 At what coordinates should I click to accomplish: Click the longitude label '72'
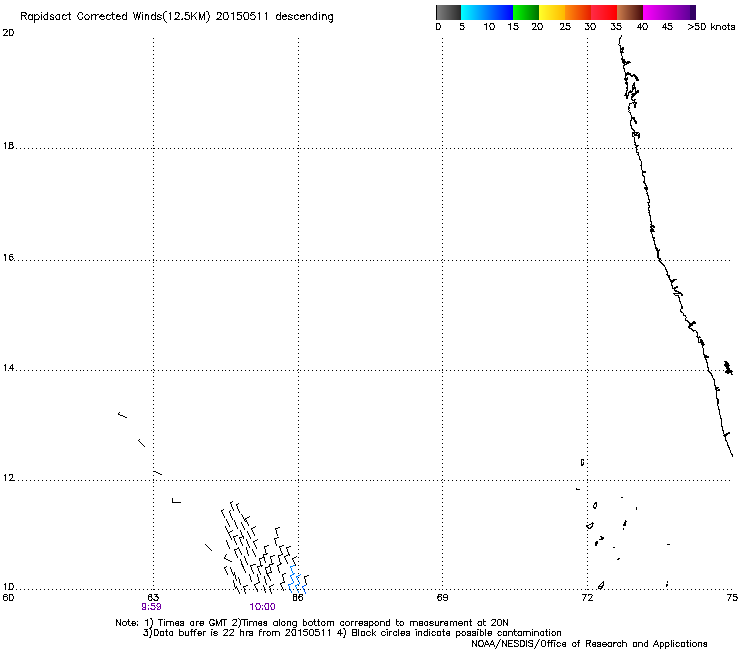click(587, 598)
